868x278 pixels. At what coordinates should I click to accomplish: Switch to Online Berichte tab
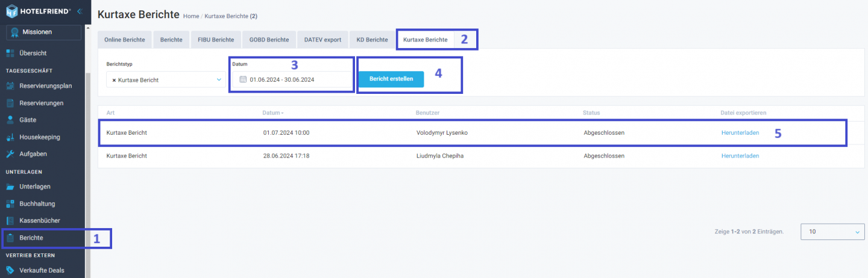[125, 40]
